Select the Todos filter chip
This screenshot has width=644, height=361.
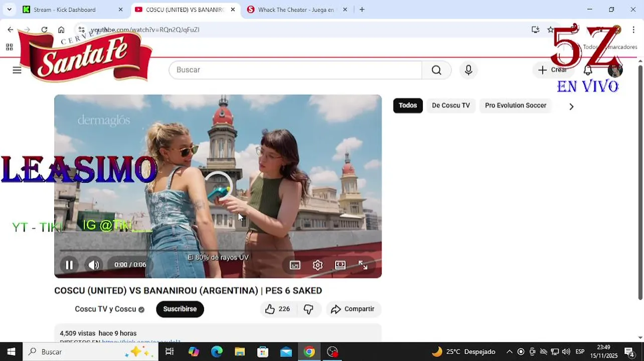pos(408,105)
